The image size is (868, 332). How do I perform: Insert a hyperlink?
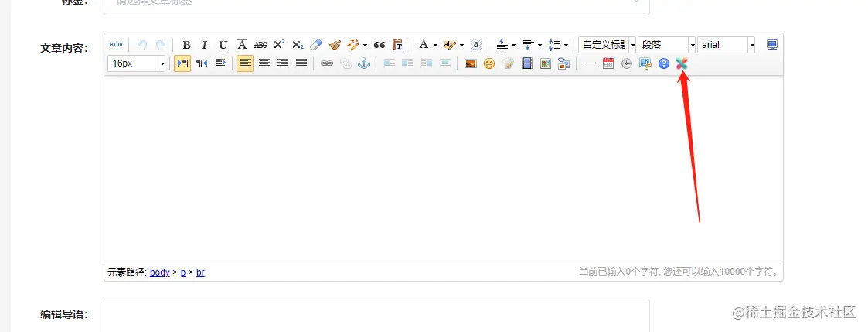(x=327, y=63)
